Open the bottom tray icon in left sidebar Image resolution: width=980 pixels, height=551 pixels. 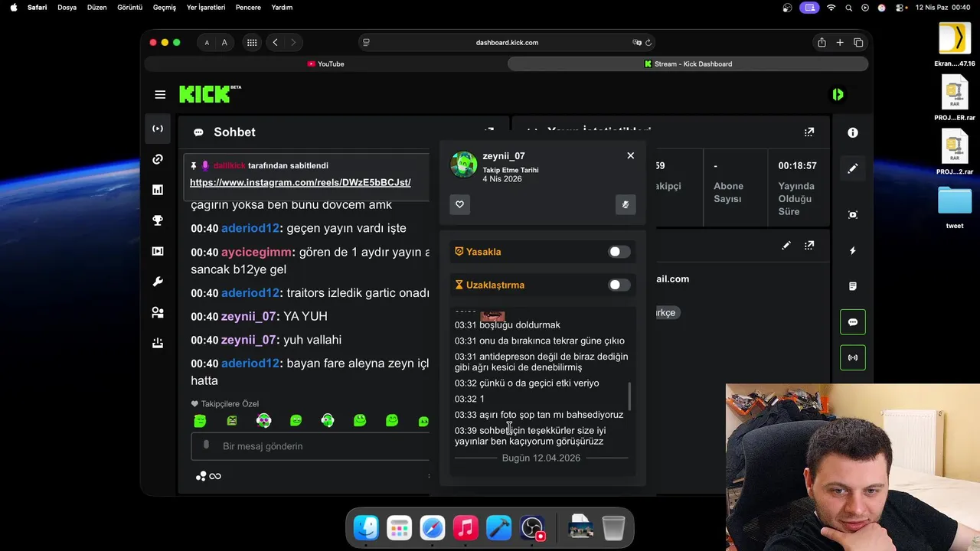click(158, 343)
